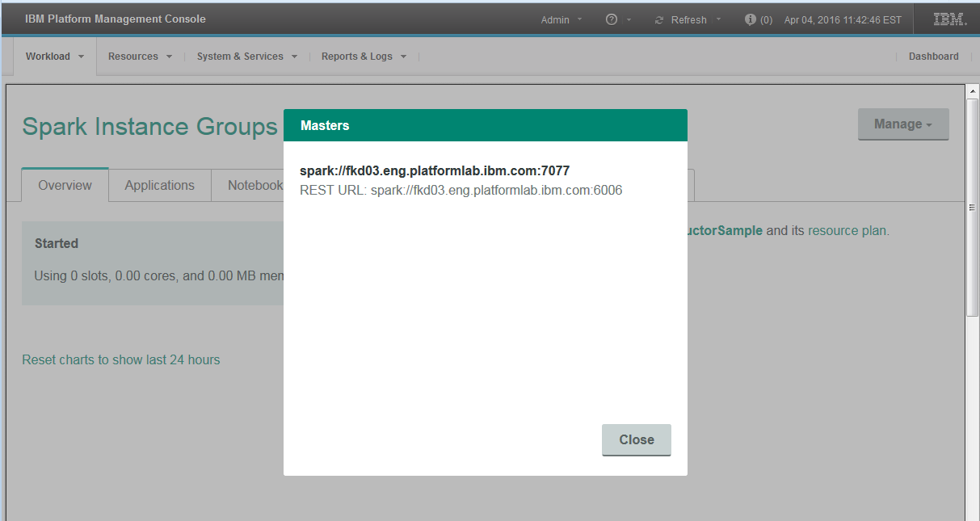Viewport: 980px width, 521px height.
Task: Click the vertical scrollbar up arrow
Action: (x=973, y=91)
